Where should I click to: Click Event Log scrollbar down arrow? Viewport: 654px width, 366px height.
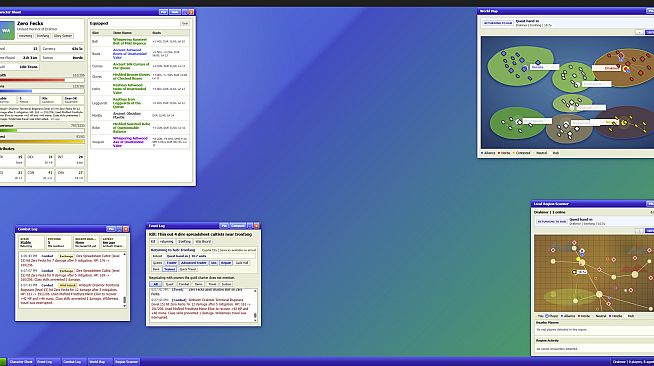(255, 321)
